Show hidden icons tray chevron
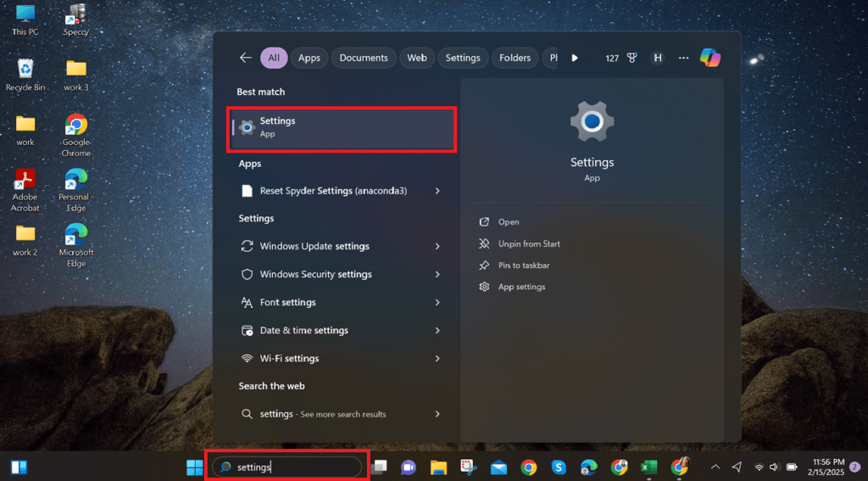 (715, 467)
